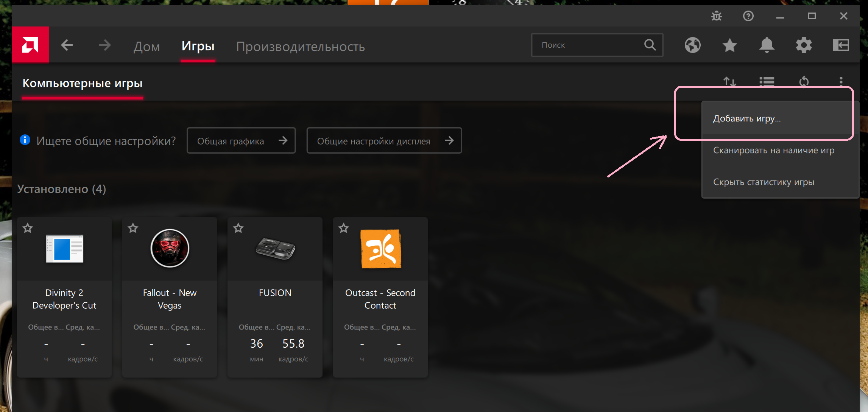Click the Divinity 2 Developer's Cut title

64,299
